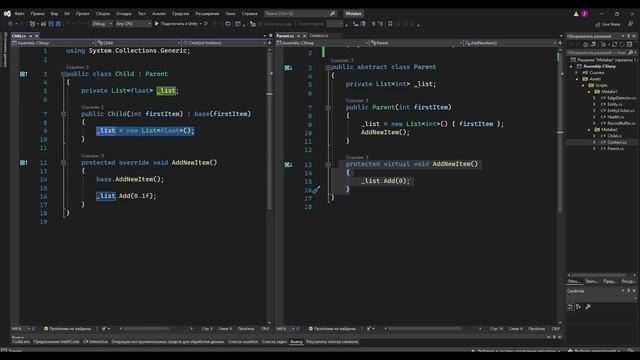Open the AddNewItem() member dropdown in Parent.cs
This screenshot has width=640, height=360.
(x=511, y=43)
